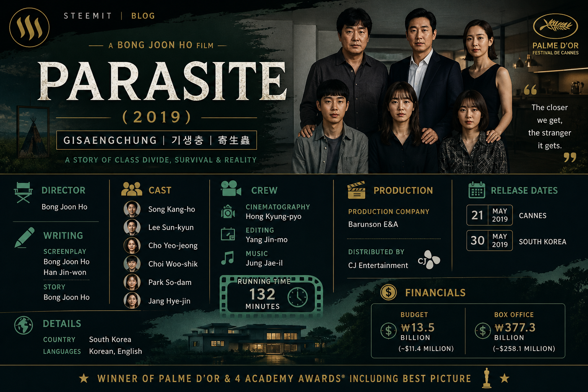Select the clapperboard Production icon
This screenshot has height=392, width=588.
click(x=356, y=190)
